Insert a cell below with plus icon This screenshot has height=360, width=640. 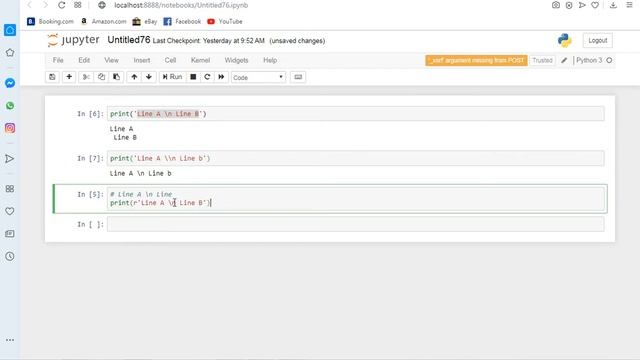69,77
